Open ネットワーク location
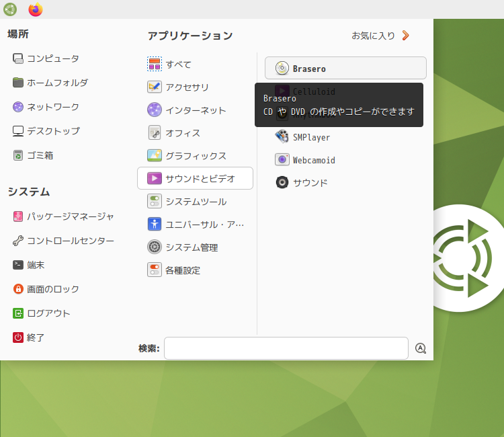This screenshot has width=504, height=437. click(x=46, y=107)
